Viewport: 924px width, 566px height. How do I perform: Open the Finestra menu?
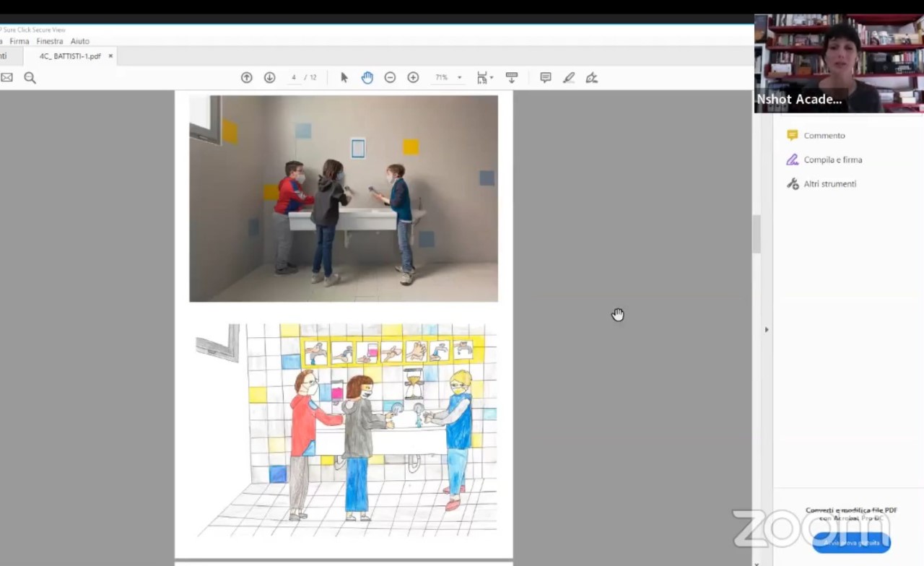[50, 41]
